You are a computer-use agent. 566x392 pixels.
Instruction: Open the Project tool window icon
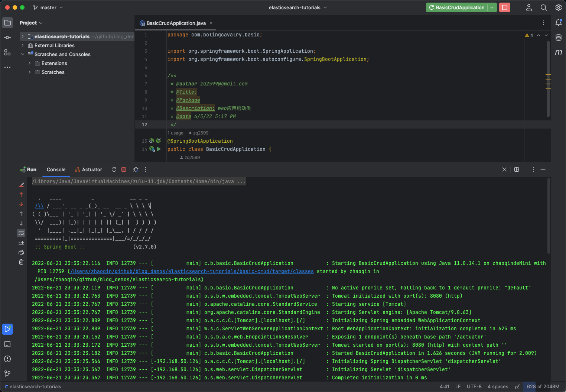(x=7, y=23)
